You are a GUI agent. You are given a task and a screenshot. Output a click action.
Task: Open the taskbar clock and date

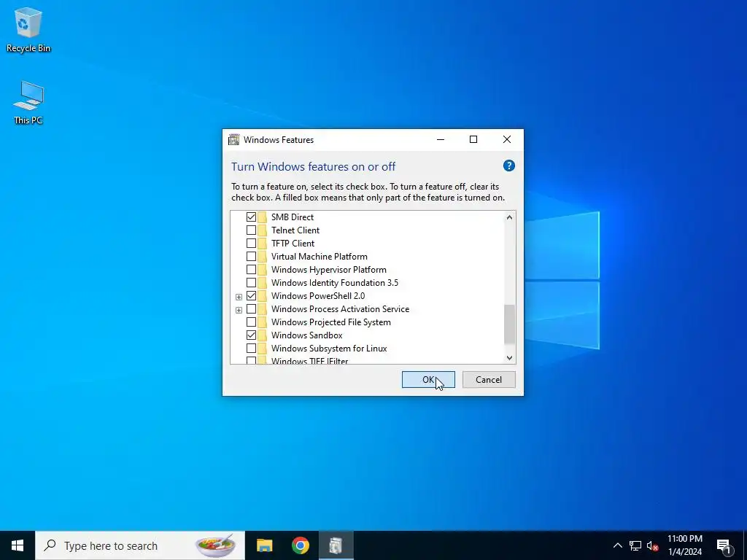coord(684,545)
